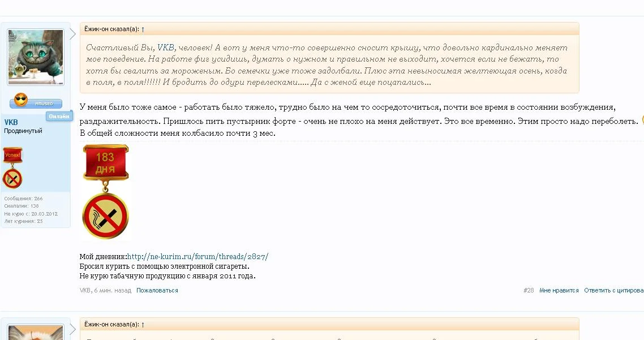The width and height of the screenshot is (644, 340).
Task: Open the ne-kurim.ru diary thread link
Action: pos(198,257)
